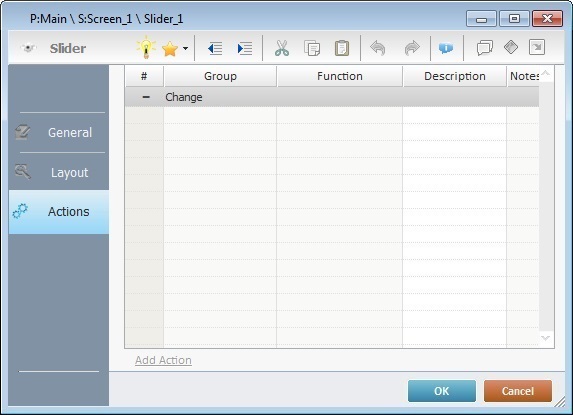Toggle the eye icon beside Slider
Image resolution: width=573 pixels, height=415 pixels.
pos(29,48)
